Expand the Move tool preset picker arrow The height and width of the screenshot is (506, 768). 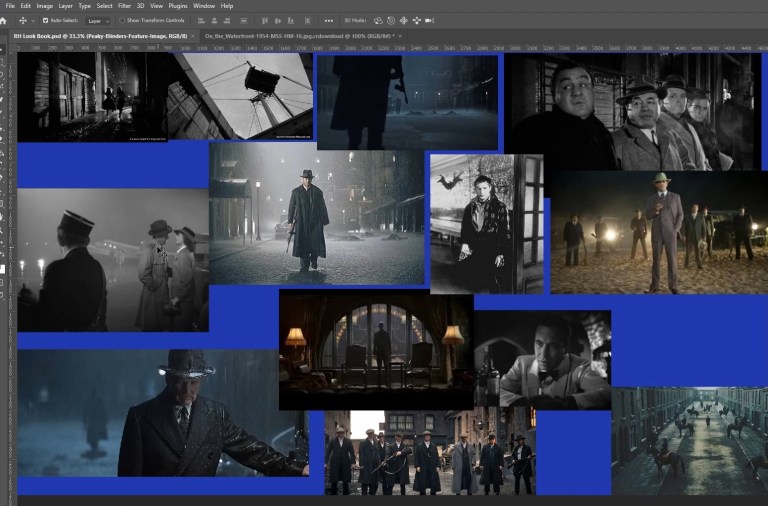pyautogui.click(x=33, y=20)
